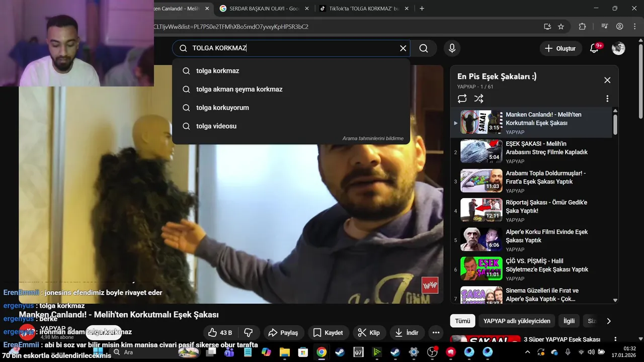Image resolution: width=644 pixels, height=362 pixels.
Task: Open the volume speaker tray icon
Action: (591, 352)
